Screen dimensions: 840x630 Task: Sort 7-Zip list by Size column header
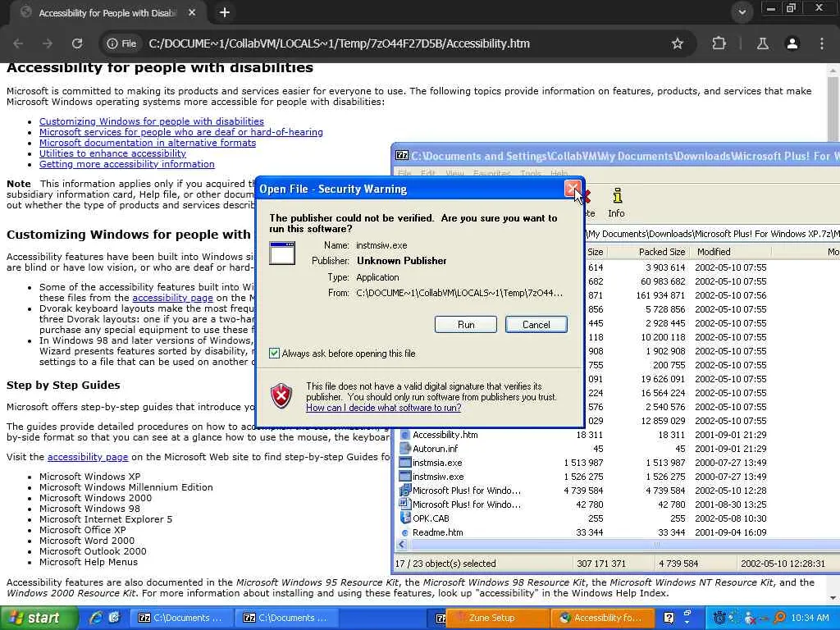596,252
